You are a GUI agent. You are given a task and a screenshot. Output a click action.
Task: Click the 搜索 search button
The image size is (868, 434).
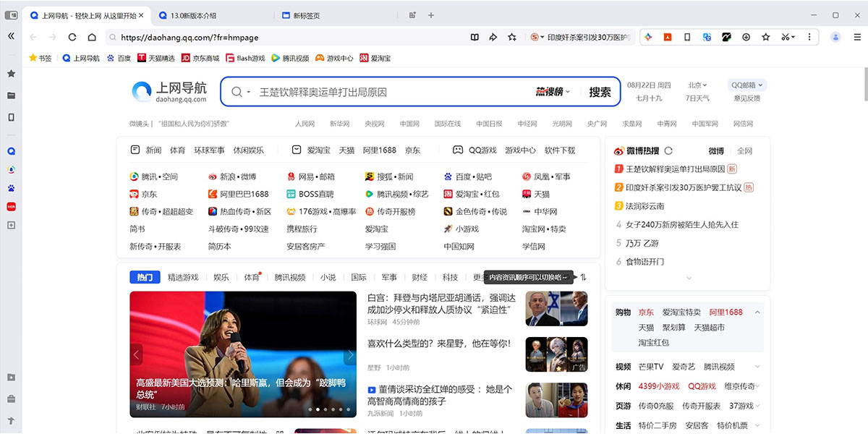click(x=601, y=92)
